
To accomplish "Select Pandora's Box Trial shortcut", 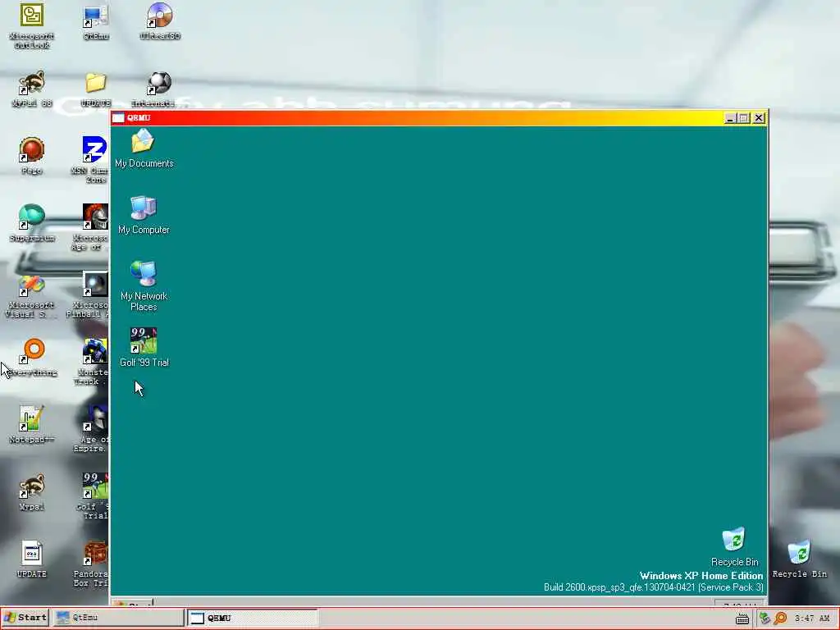I will [91, 564].
